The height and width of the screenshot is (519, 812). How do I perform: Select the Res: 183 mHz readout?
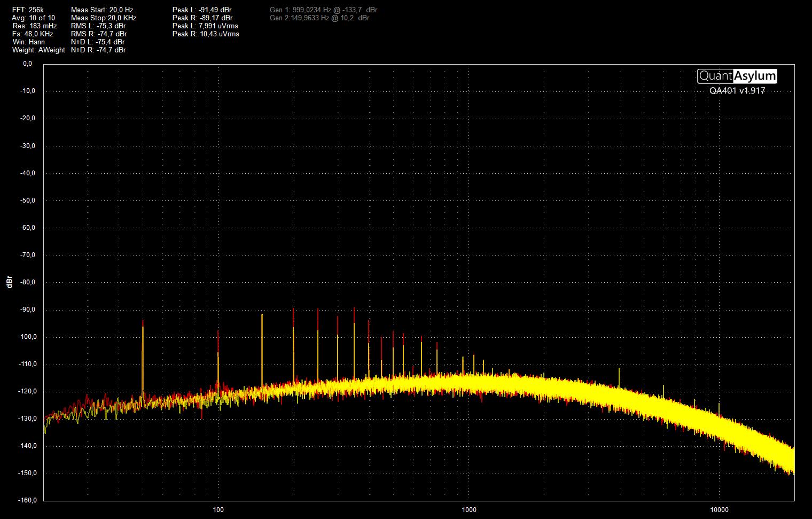pos(34,26)
